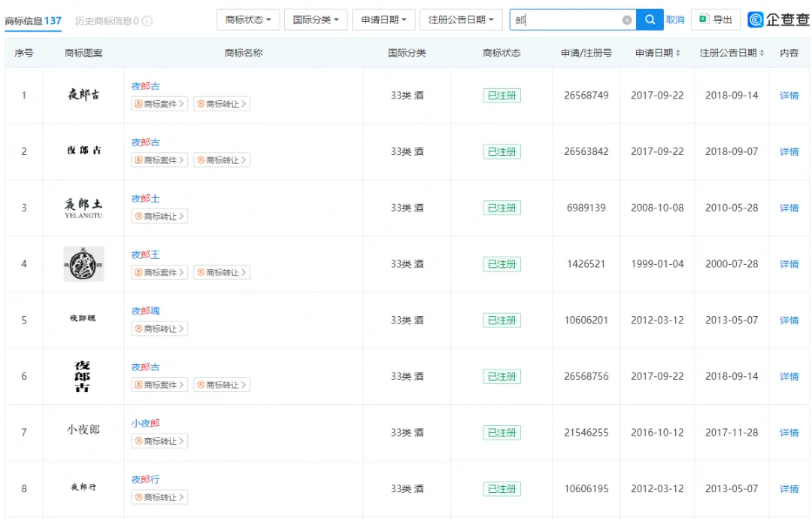Click 商标转让 tag under 夜郎魂
Viewport: 812px width, 520px height.
[159, 329]
